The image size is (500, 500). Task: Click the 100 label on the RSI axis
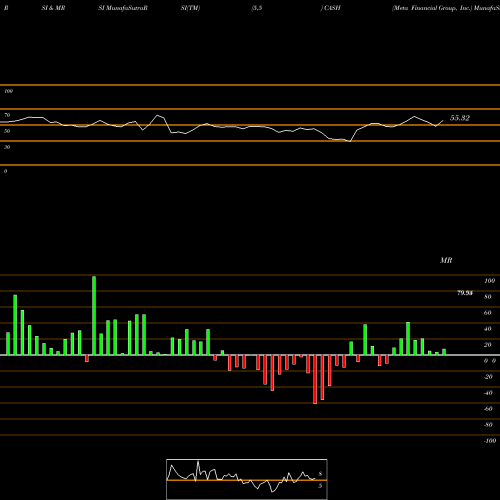pyautogui.click(x=8, y=91)
